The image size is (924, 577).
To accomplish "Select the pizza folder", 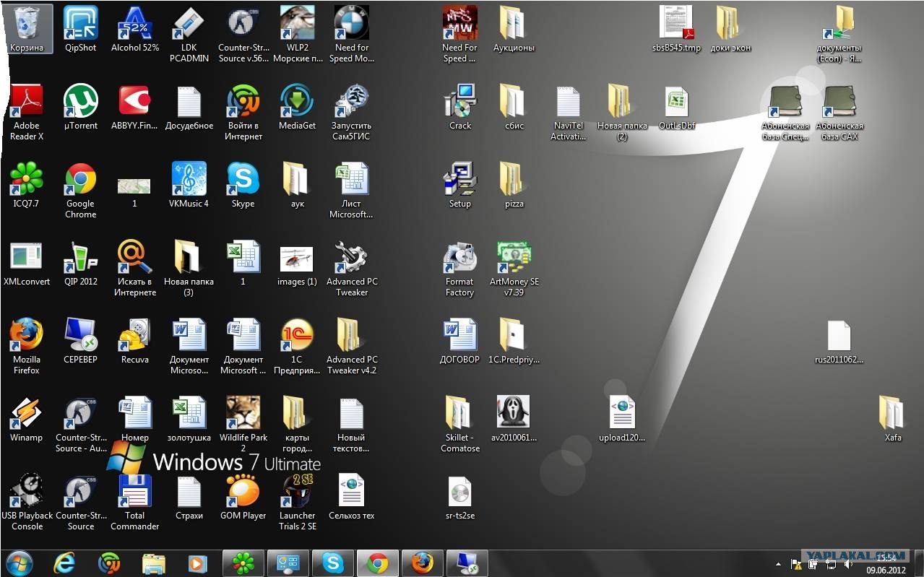I will coord(514,185).
